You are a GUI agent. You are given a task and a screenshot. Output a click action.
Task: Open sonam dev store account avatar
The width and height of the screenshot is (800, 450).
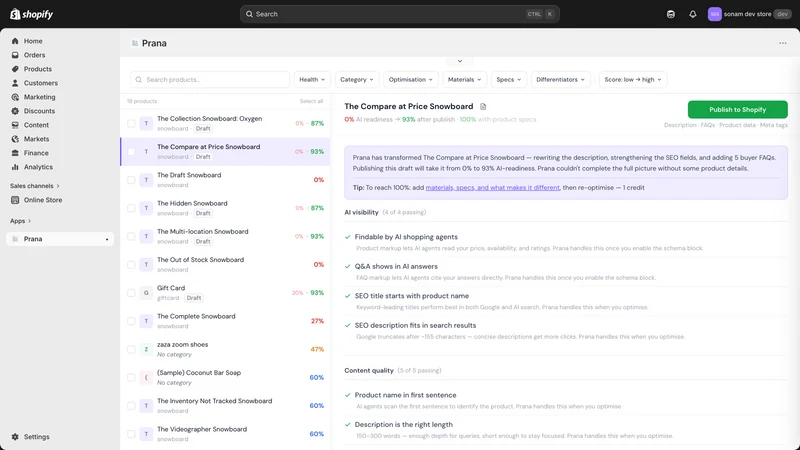(x=714, y=14)
